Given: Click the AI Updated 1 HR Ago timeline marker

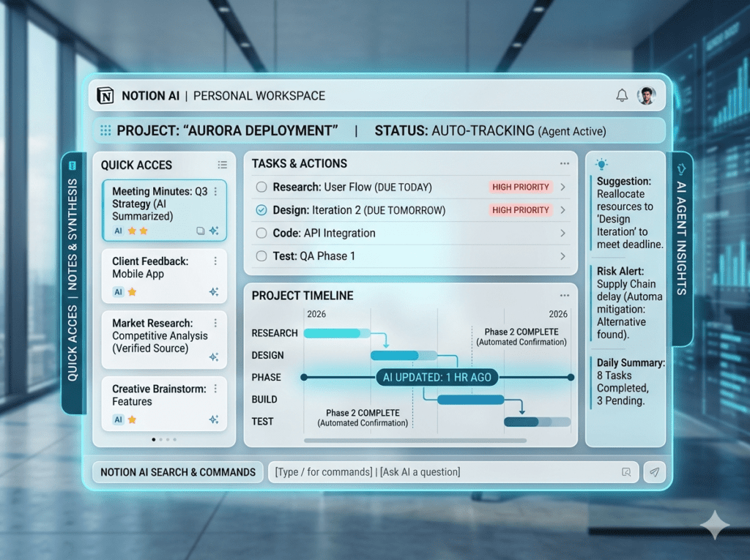Looking at the screenshot, I should coord(437,378).
